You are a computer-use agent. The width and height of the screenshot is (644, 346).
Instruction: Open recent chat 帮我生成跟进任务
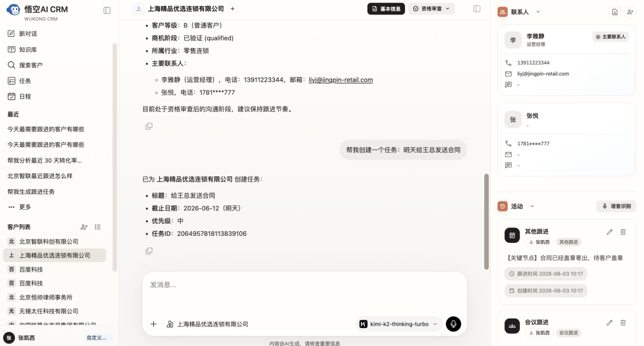(x=31, y=191)
